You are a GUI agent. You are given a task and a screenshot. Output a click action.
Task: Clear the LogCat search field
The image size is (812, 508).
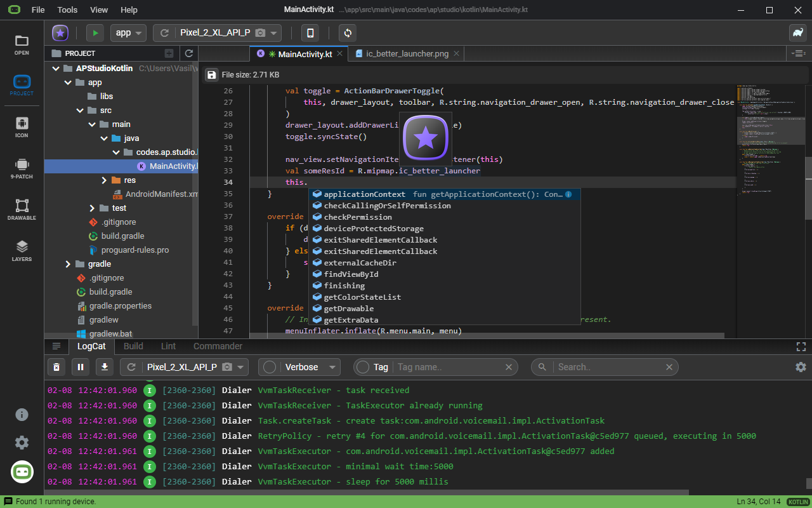(669, 367)
